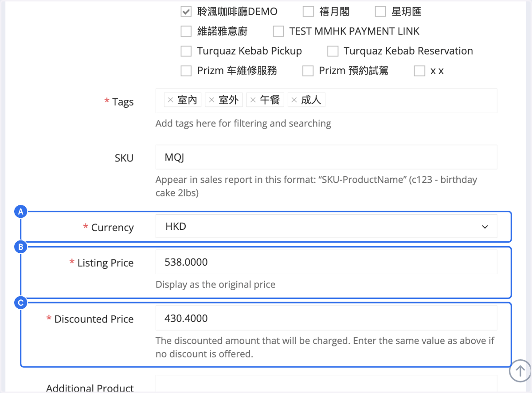
Task: Tick the 星玥匯 checkbox
Action: (380, 12)
